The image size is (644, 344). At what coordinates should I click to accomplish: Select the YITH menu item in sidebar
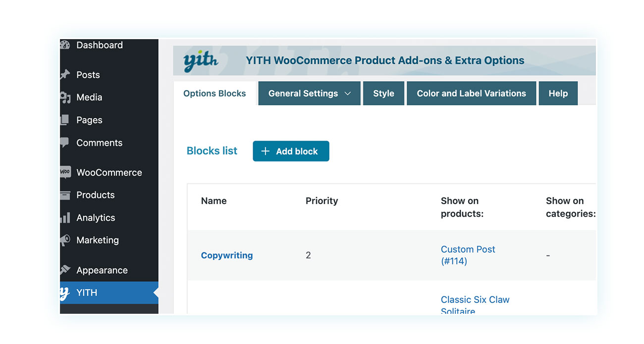pyautogui.click(x=109, y=293)
